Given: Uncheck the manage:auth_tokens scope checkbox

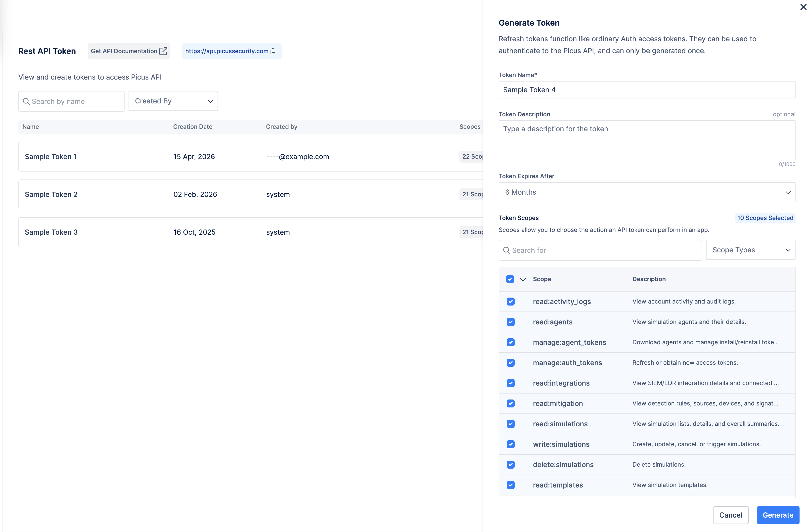Looking at the screenshot, I should pos(510,362).
